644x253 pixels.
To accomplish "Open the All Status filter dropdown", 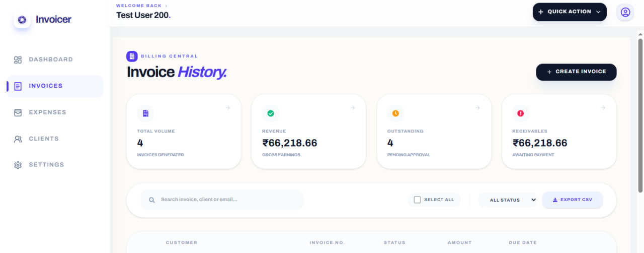I will click(x=508, y=200).
